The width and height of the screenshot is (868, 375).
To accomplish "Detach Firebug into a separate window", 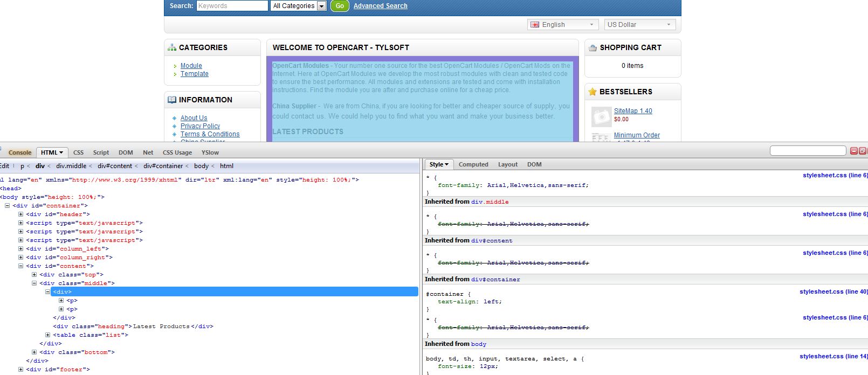I will (863, 151).
